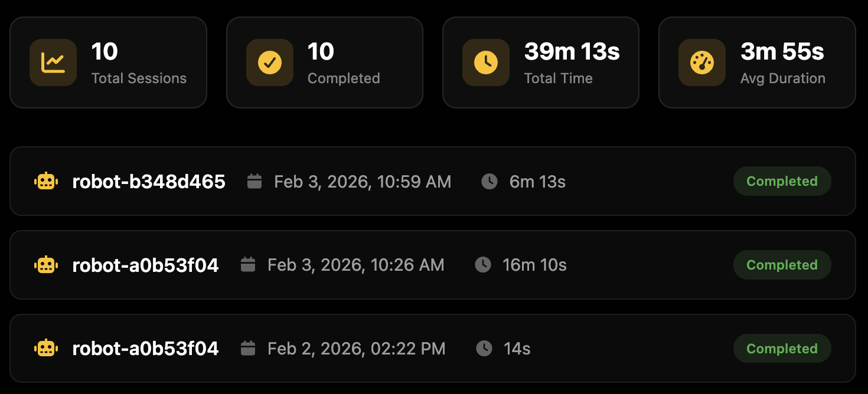Screen dimensions: 868x394
Task: Click the line chart icon on Total Sessions card
Action: coord(53,62)
